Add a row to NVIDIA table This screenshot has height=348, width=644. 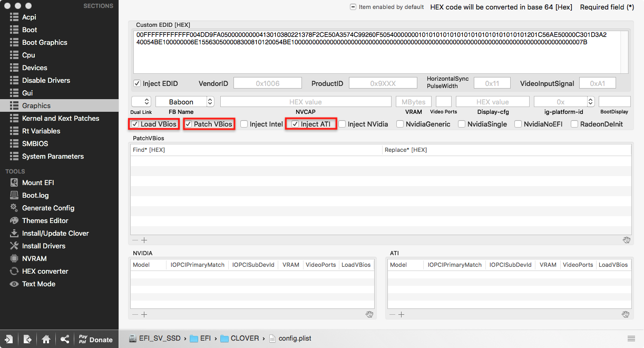[x=144, y=314]
